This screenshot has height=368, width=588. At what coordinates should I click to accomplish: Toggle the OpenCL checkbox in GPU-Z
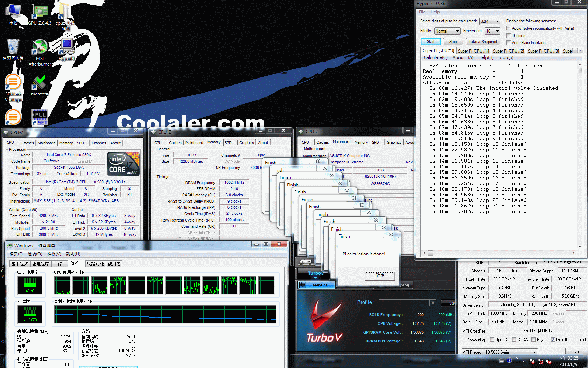pos(492,340)
